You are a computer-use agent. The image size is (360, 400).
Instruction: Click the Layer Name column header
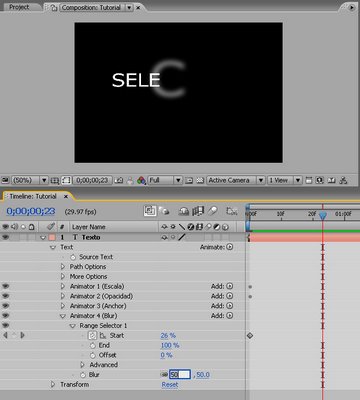pyautogui.click(x=89, y=227)
